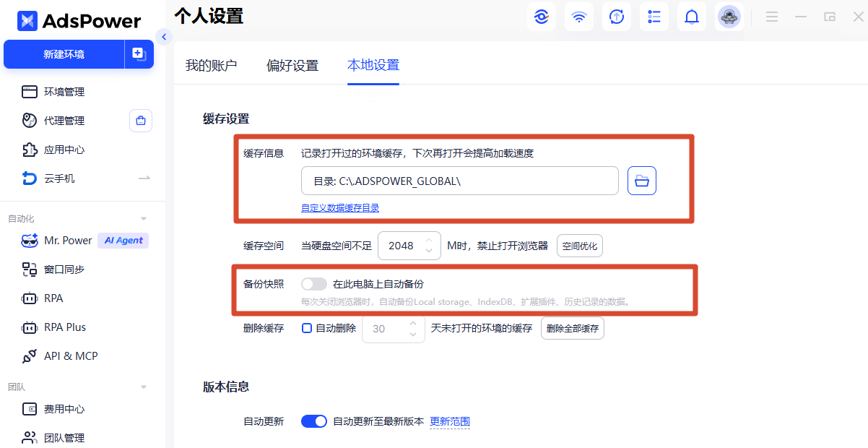Viewport: 868px width, 448px height.
Task: Click the 30 days input field
Action: coord(392,328)
